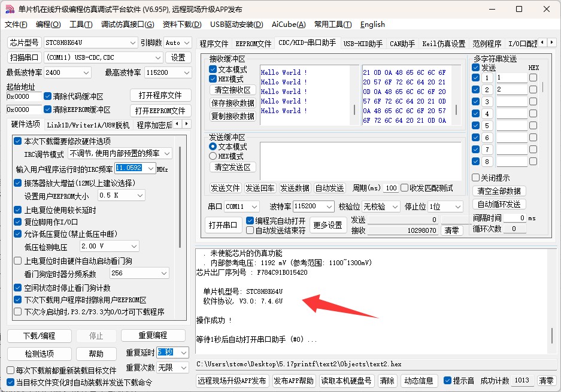The height and width of the screenshot is (392, 561).
Task: Open the 最低波特率 2400 dropdown
Action: (x=86, y=72)
